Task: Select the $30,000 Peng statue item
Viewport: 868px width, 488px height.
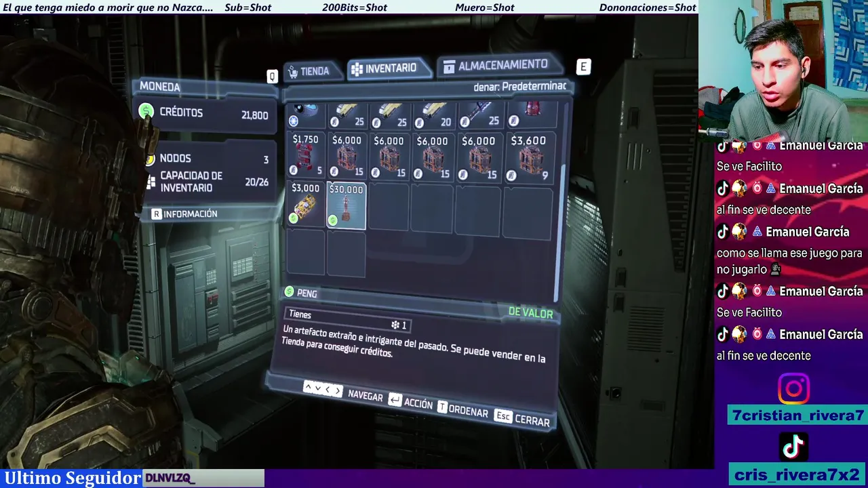Action: point(347,205)
